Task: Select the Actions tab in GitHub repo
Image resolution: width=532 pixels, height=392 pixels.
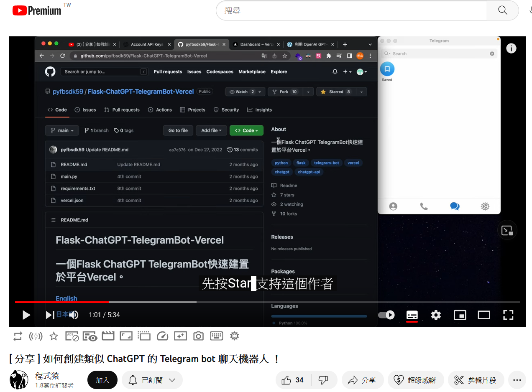Action: (x=160, y=110)
